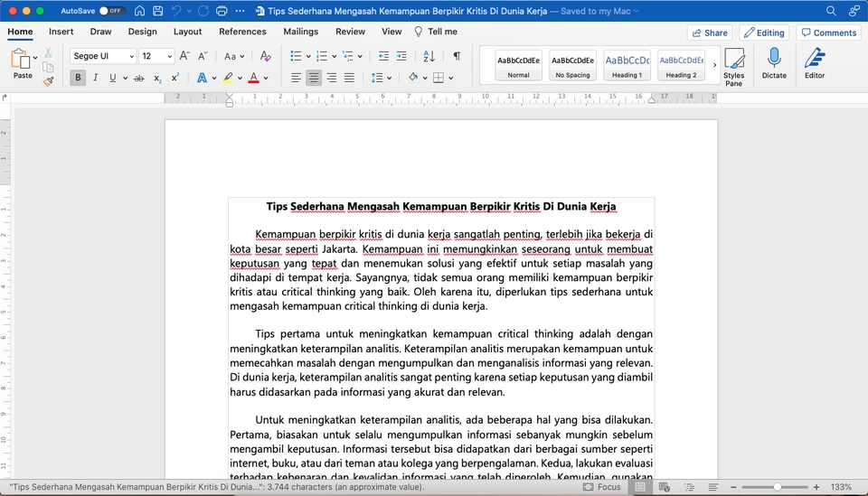Open the References tab
Screen dimensions: 868x496
click(x=242, y=32)
